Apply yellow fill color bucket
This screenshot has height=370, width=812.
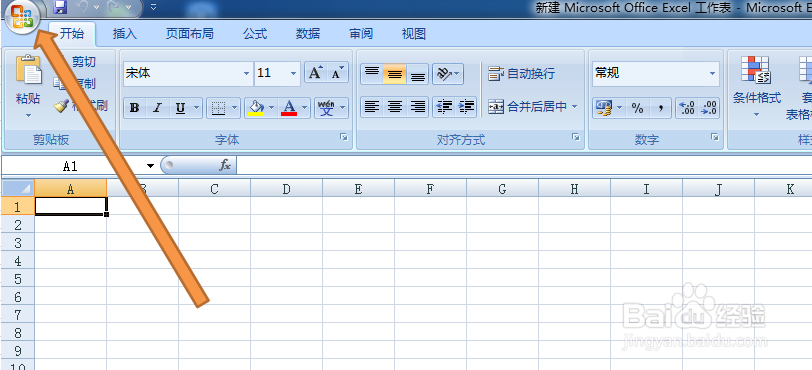[x=256, y=108]
